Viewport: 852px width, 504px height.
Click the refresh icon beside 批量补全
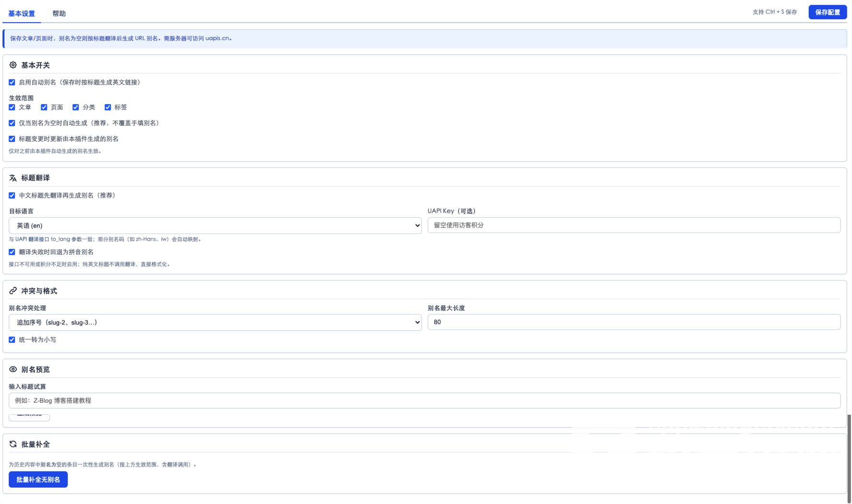coord(13,444)
